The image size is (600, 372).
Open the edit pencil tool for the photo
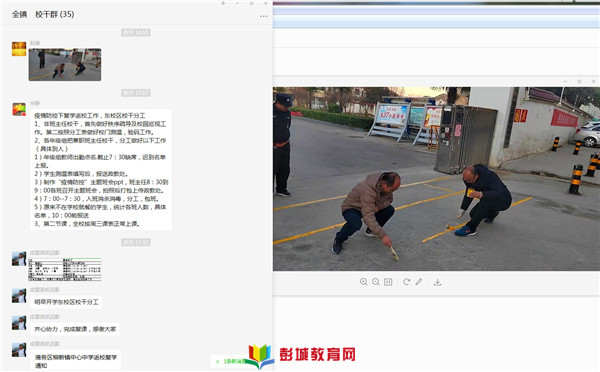[x=419, y=282]
